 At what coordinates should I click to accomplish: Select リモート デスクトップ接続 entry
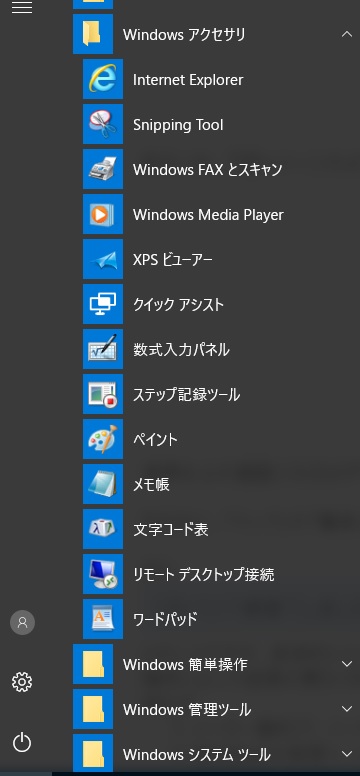click(216, 575)
